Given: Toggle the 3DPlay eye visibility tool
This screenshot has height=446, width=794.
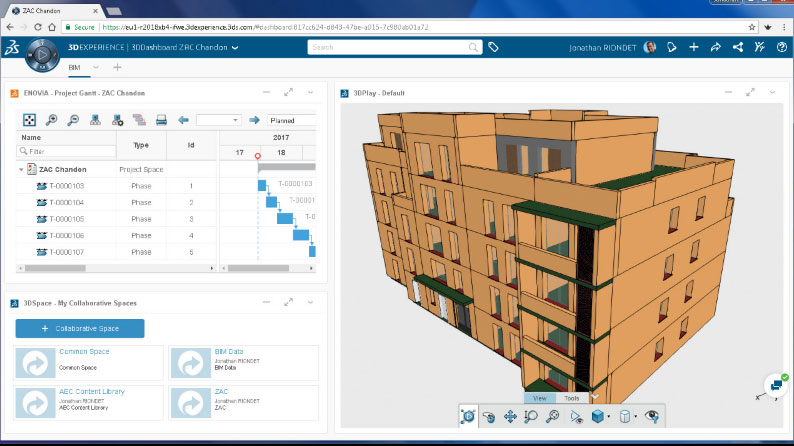Looking at the screenshot, I should 652,417.
